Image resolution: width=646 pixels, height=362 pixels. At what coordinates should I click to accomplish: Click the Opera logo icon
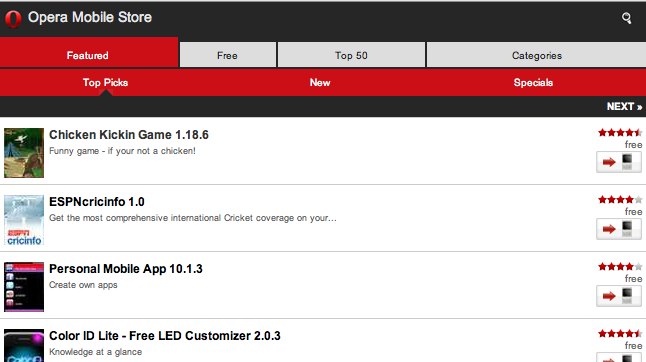13,19
